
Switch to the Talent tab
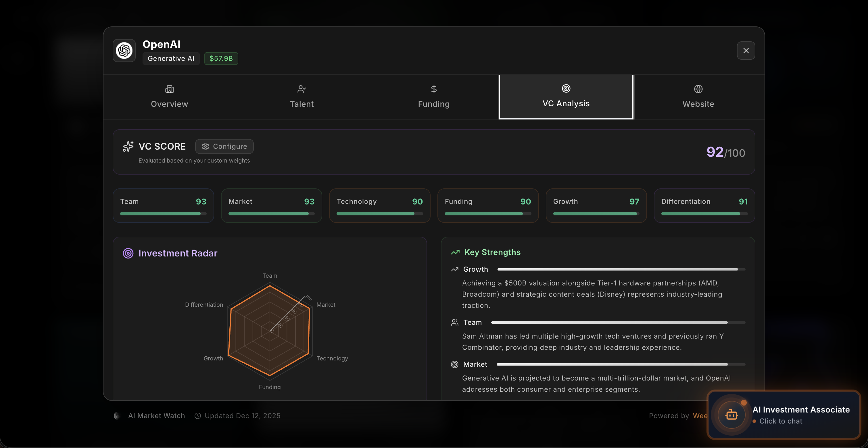click(x=302, y=97)
